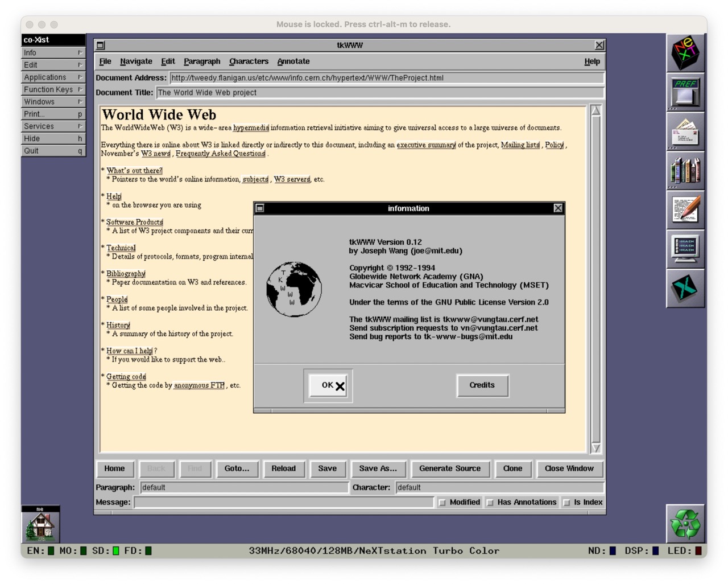Click the scrollbar down arrow in tkWWW
The height and width of the screenshot is (584, 728).
[x=595, y=448]
